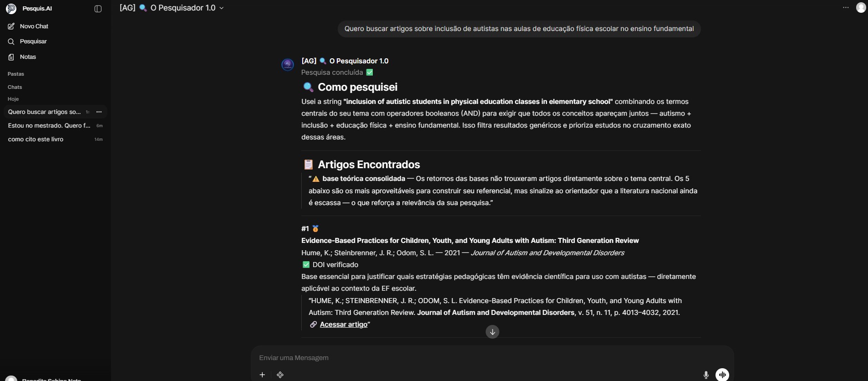The image size is (868, 381).
Task: Click the microphone dictation icon
Action: tap(706, 375)
